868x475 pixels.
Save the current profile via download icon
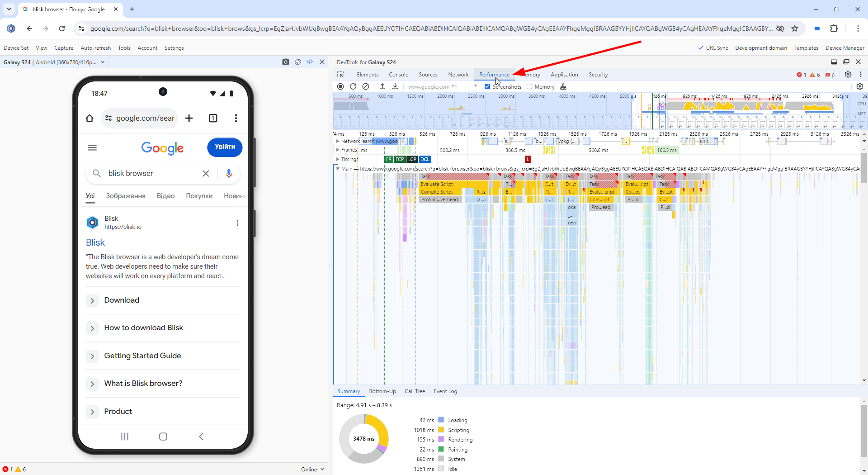(x=395, y=86)
